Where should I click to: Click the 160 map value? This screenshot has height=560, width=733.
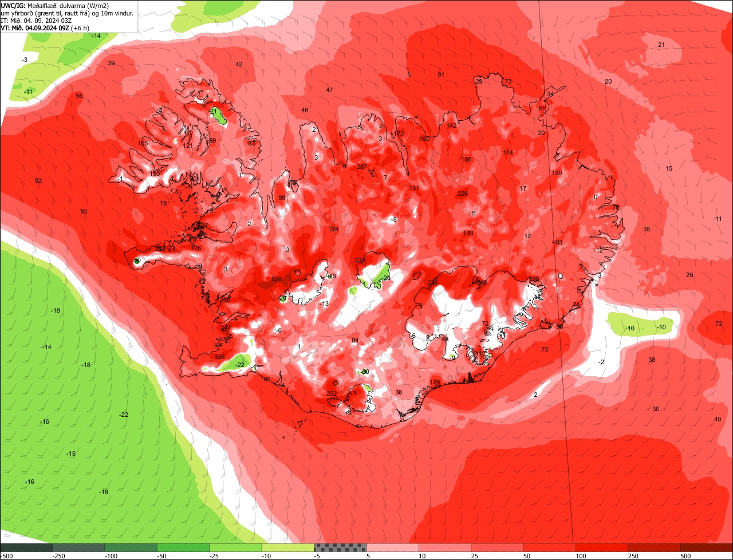pyautogui.click(x=424, y=139)
